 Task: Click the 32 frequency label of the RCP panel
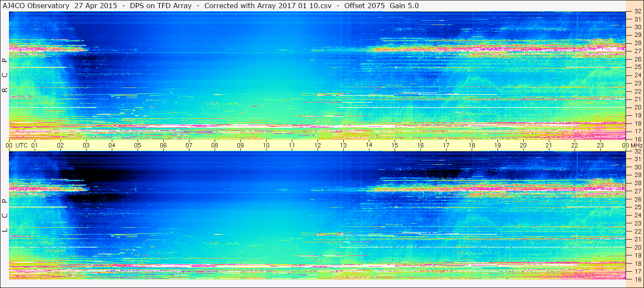click(638, 12)
